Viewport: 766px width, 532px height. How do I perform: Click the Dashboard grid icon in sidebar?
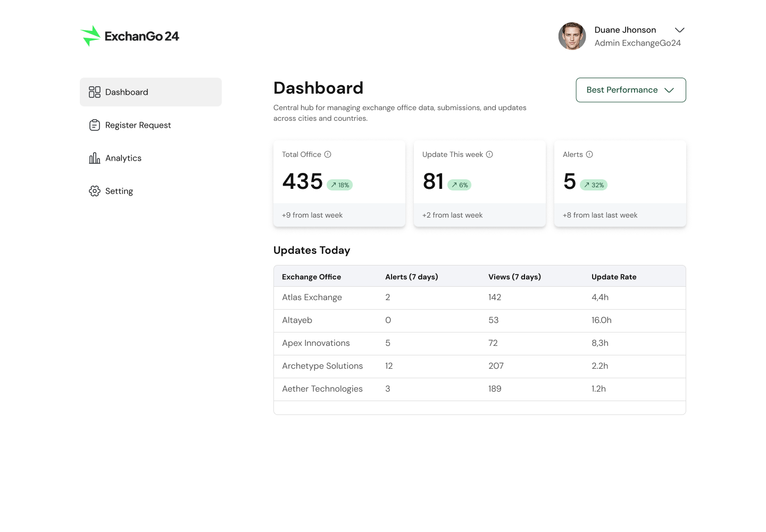coord(95,92)
